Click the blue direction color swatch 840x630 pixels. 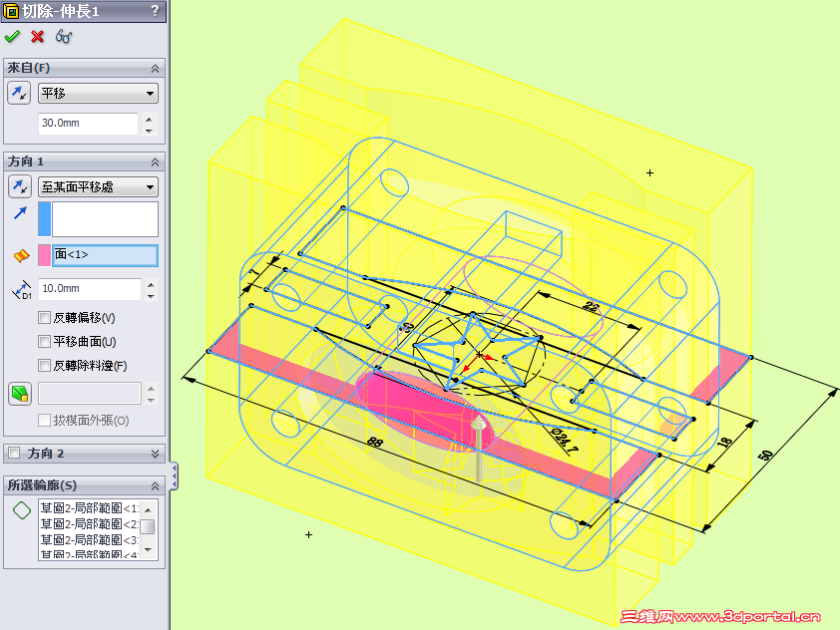click(45, 219)
